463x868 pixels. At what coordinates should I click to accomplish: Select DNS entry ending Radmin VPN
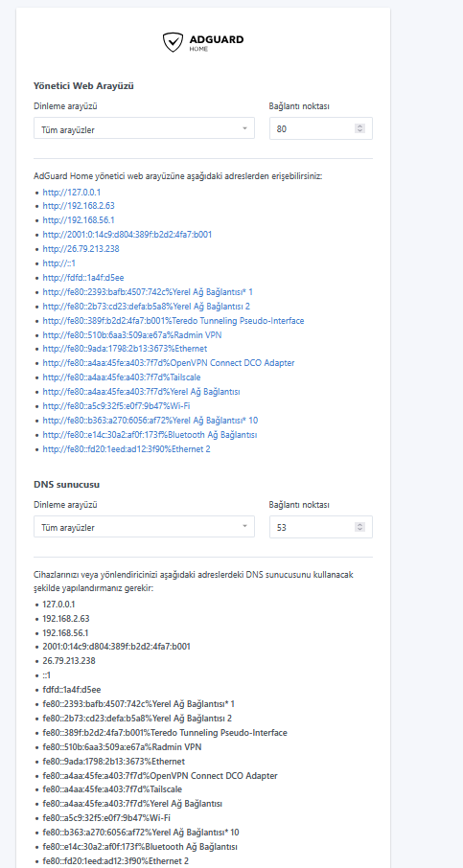[123, 747]
